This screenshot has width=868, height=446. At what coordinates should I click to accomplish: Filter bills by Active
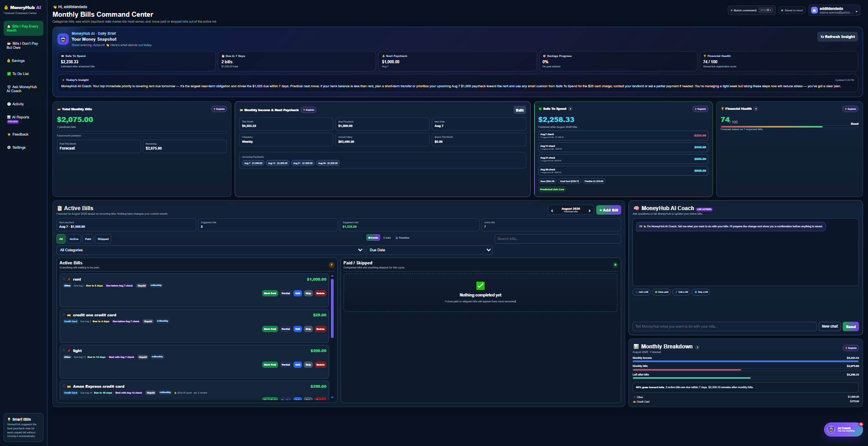click(x=74, y=239)
